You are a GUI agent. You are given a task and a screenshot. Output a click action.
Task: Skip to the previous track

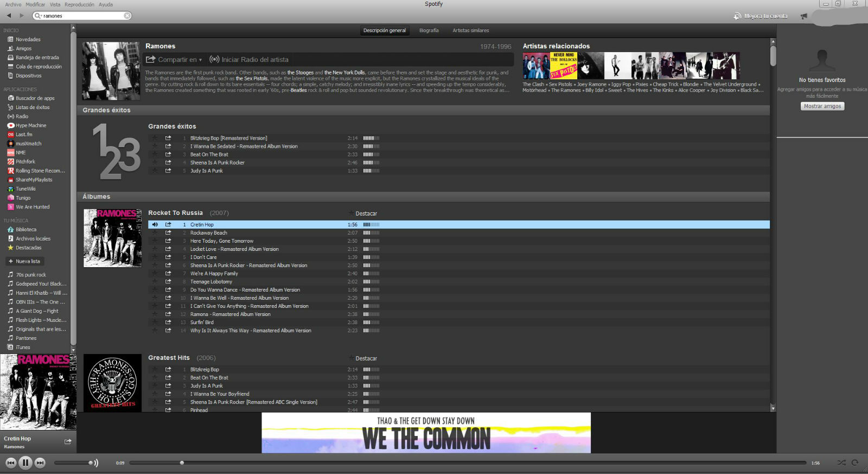[11, 463]
